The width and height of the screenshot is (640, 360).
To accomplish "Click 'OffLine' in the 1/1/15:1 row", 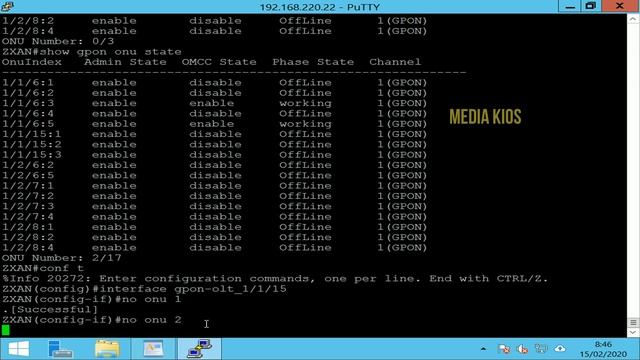I will click(305, 134).
